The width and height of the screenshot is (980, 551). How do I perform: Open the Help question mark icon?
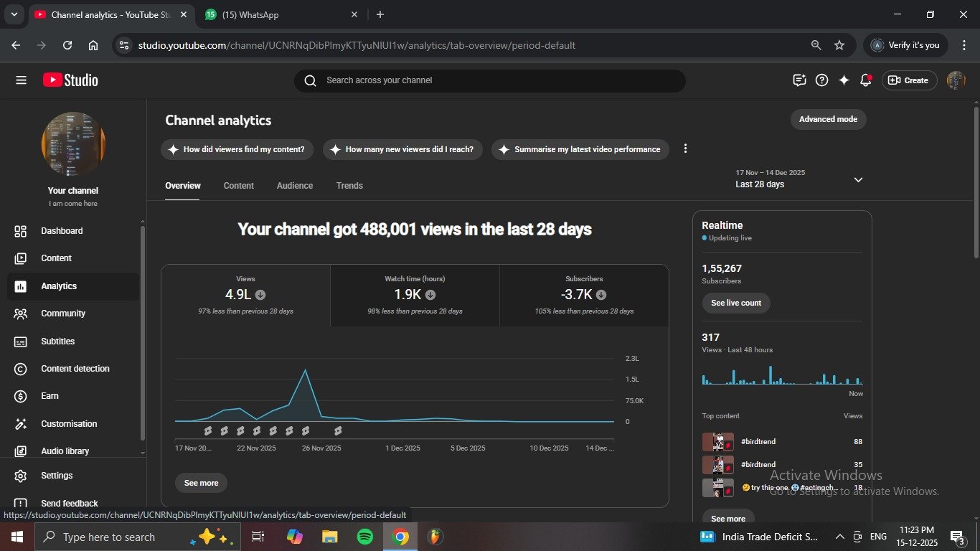point(822,80)
